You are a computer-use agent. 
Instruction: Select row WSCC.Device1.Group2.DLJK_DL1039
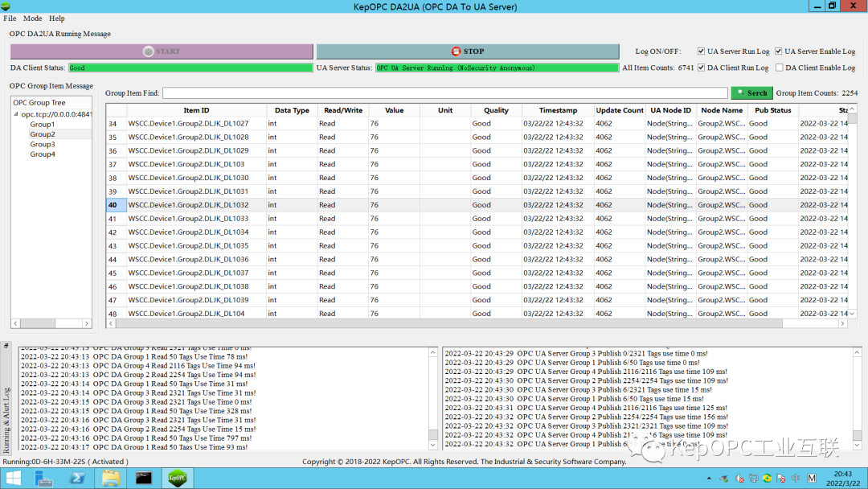pyautogui.click(x=477, y=300)
